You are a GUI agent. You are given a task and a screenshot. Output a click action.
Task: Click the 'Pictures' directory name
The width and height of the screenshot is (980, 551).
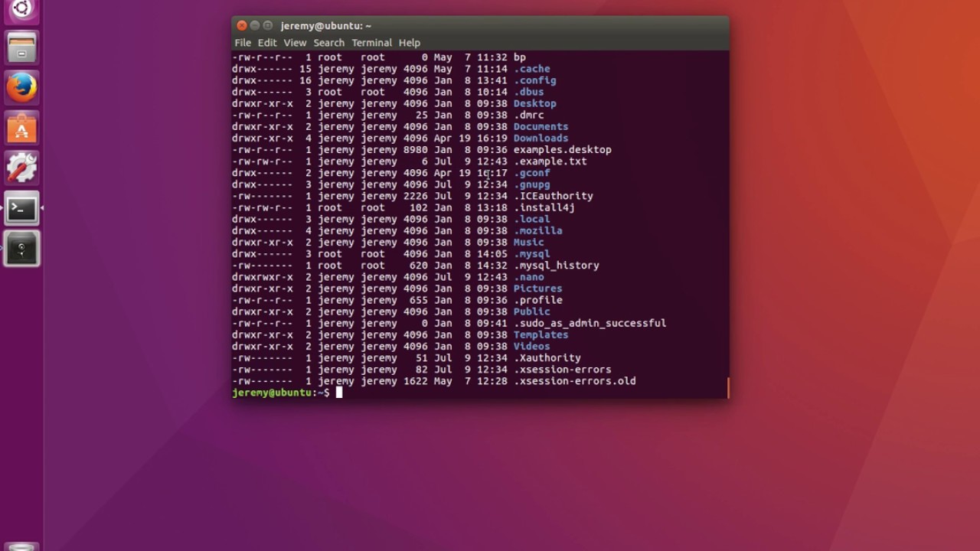click(x=538, y=289)
